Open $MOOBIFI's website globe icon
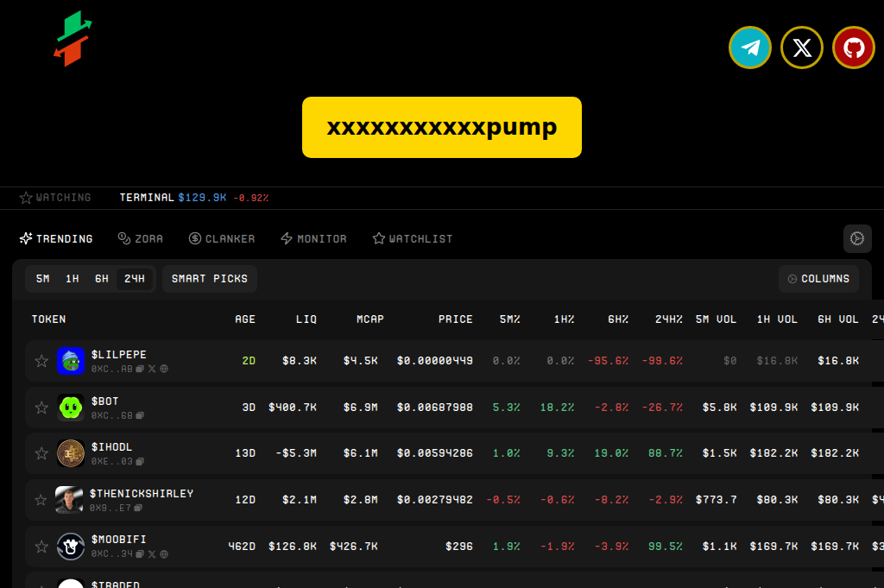 tap(162, 553)
